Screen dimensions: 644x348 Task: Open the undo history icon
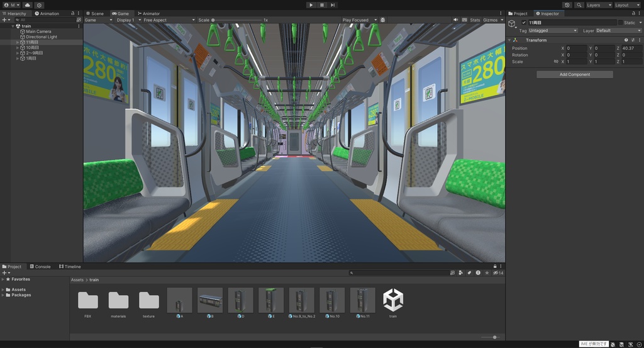tap(567, 5)
